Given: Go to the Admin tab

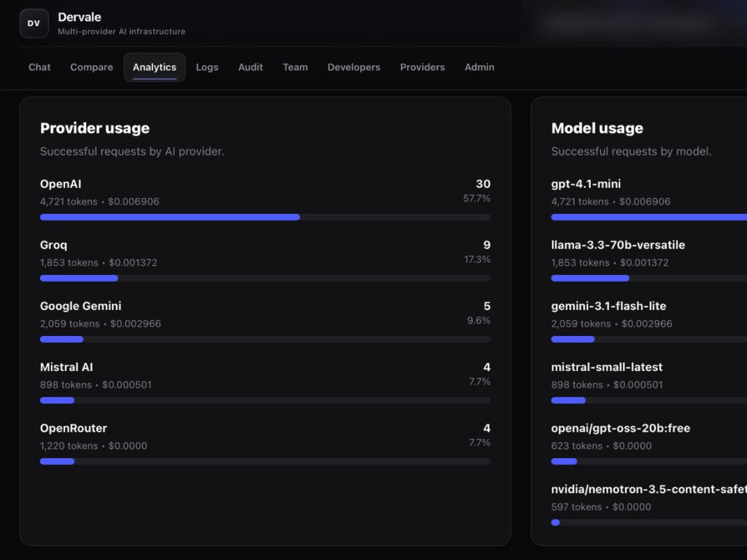Looking at the screenshot, I should point(480,67).
